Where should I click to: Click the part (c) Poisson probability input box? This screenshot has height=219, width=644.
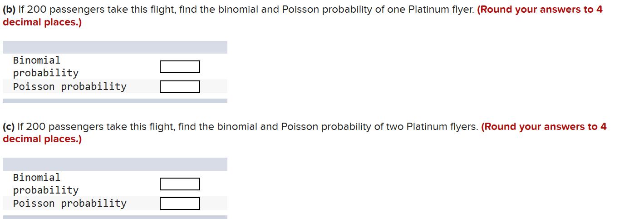tap(180, 204)
